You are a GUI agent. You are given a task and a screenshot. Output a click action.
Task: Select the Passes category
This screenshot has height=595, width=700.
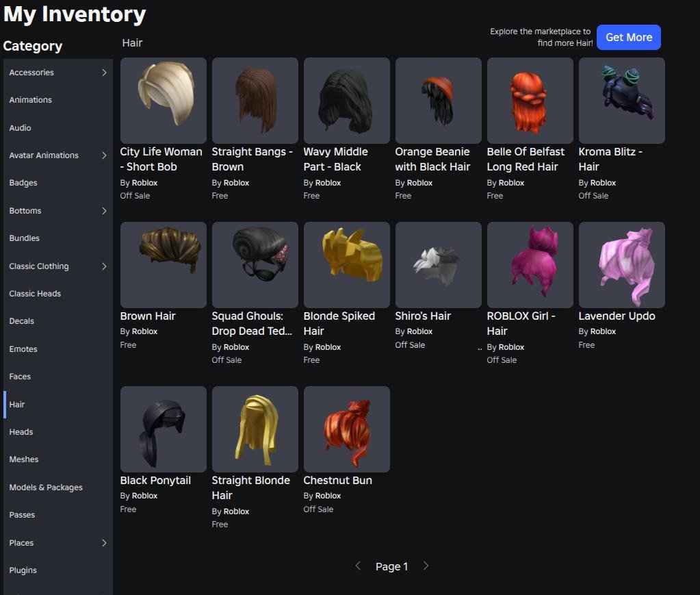[x=58, y=515]
